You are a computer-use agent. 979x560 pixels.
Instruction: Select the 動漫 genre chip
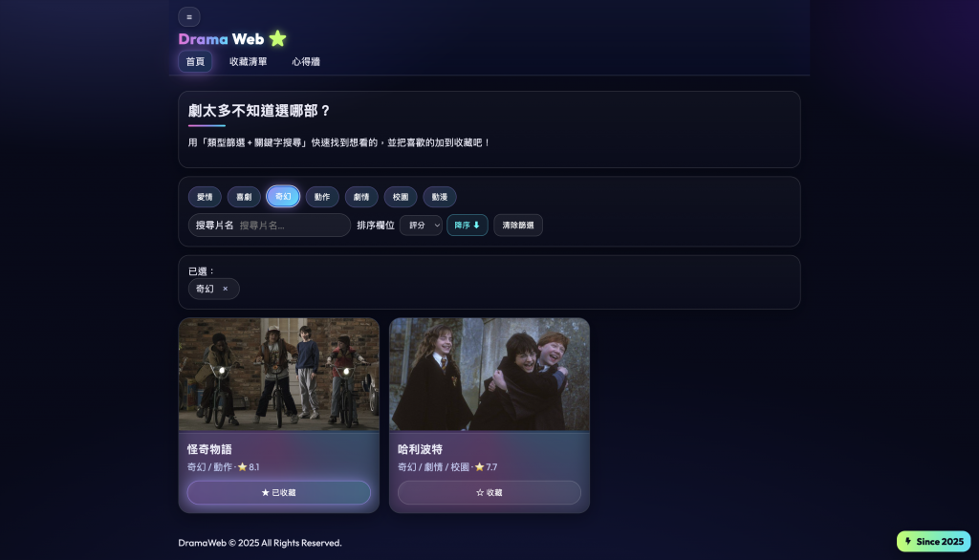440,197
